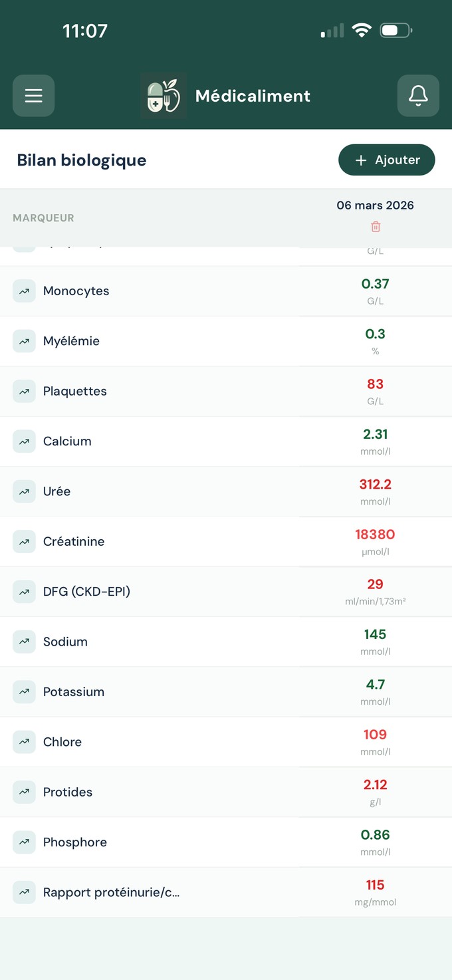Image resolution: width=452 pixels, height=980 pixels.
Task: Click the Ajouter button
Action: coord(387,160)
